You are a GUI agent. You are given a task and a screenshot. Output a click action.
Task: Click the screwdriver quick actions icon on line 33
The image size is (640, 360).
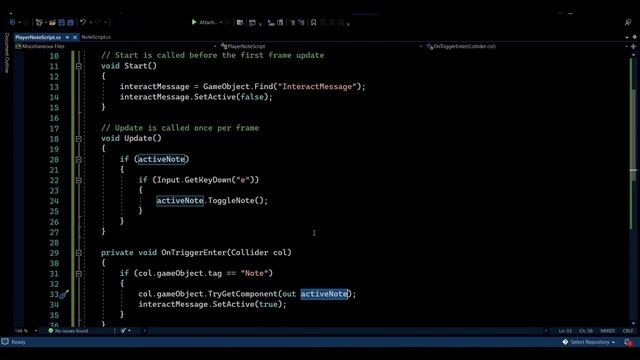[x=64, y=294]
